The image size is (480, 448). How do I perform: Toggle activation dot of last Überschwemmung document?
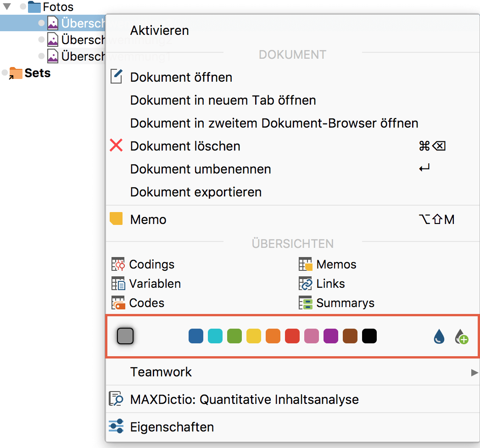pos(42,56)
